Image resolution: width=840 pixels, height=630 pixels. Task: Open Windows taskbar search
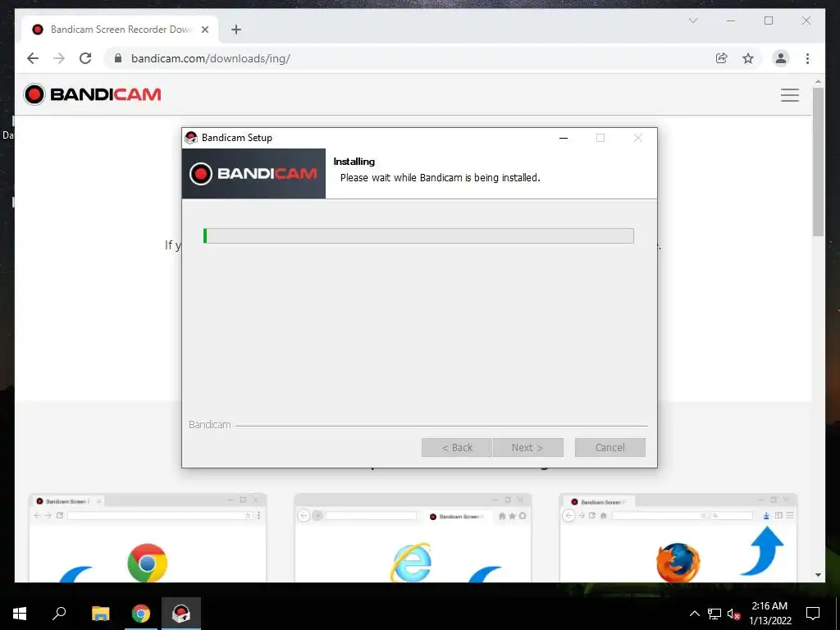click(x=59, y=614)
